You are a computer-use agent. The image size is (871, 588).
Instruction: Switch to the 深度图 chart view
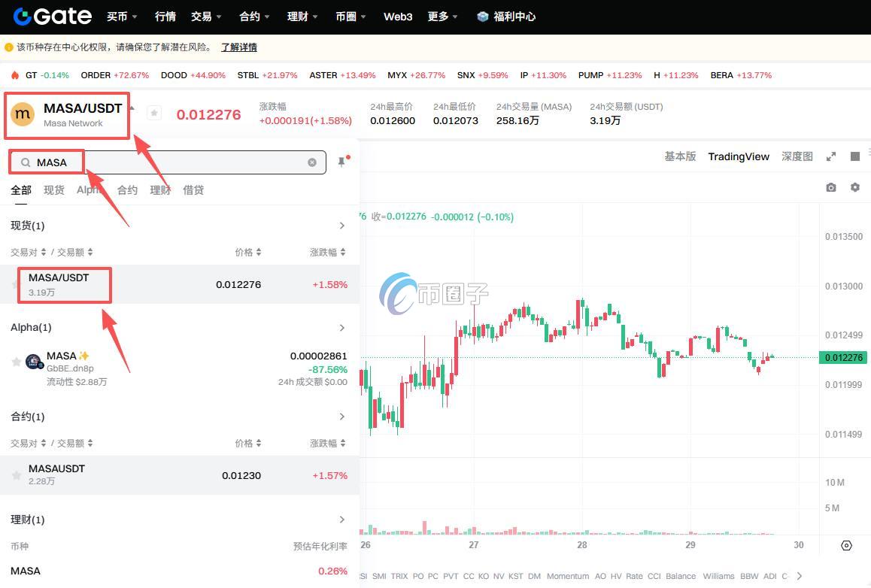[797, 156]
